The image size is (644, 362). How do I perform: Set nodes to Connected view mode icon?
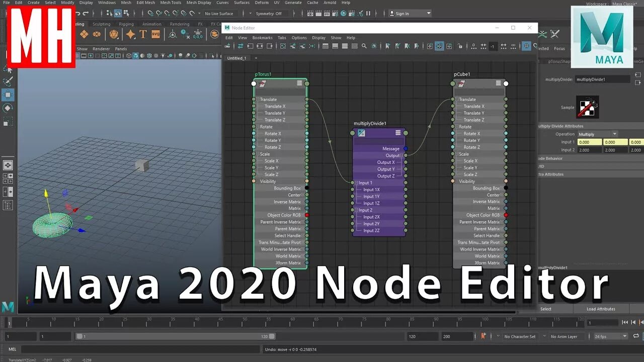[335, 46]
